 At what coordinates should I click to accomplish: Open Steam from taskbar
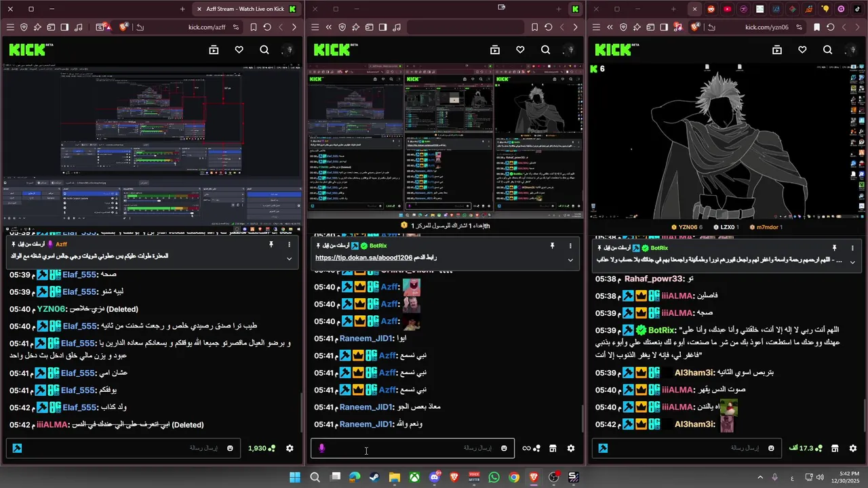(x=374, y=477)
